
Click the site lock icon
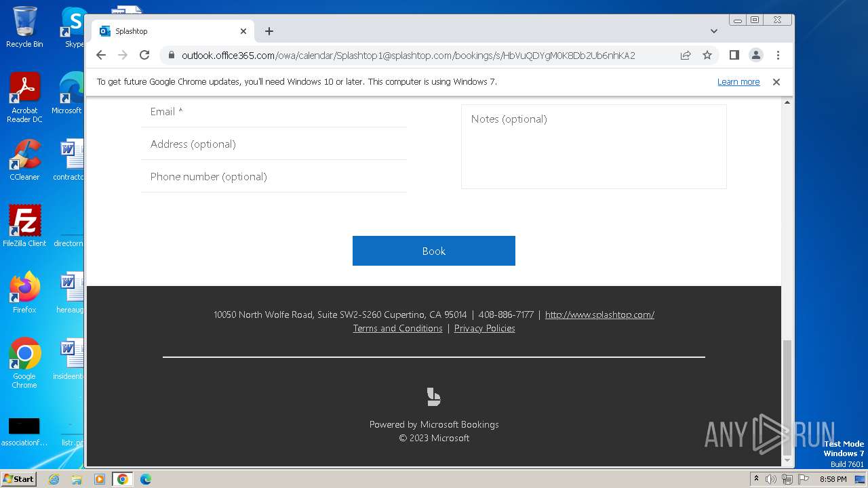tap(171, 56)
